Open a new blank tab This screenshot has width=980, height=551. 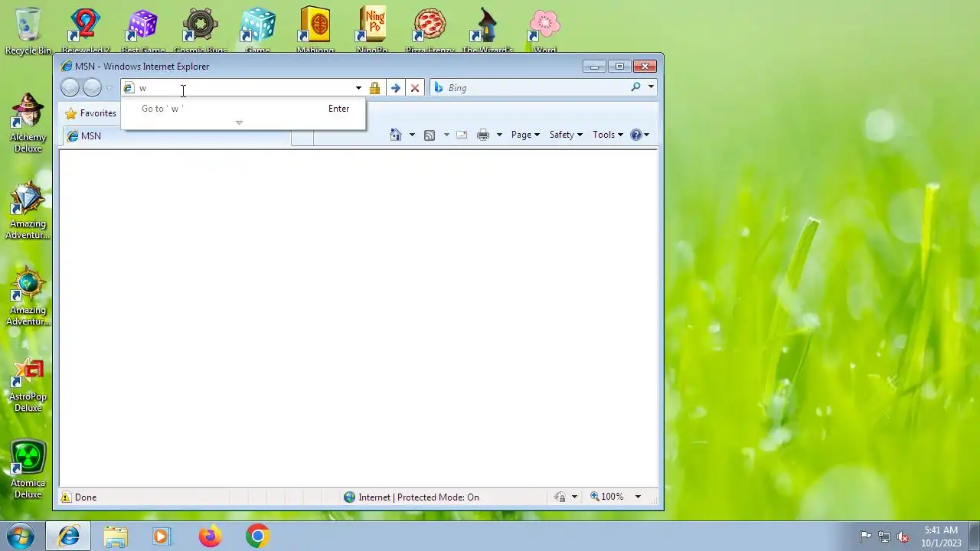click(302, 138)
